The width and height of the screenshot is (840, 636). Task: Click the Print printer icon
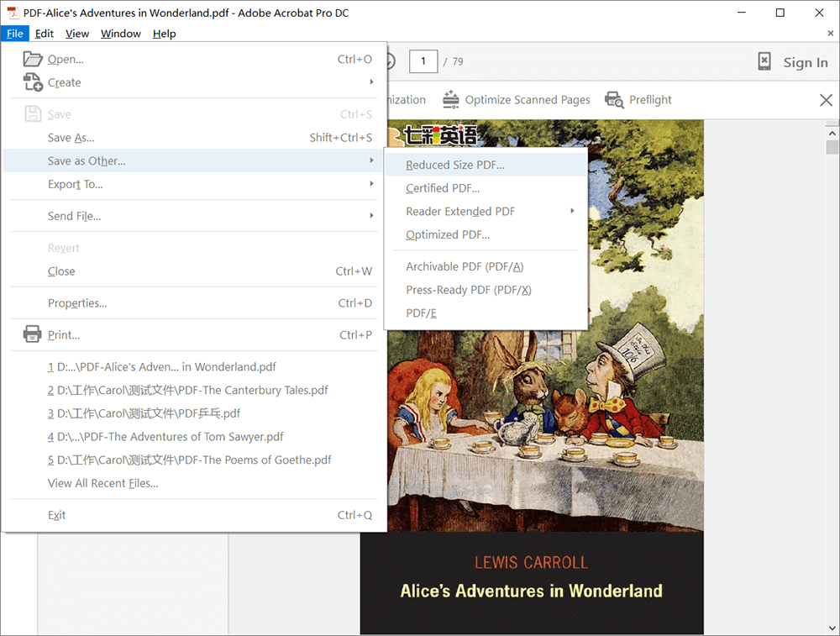coord(33,334)
